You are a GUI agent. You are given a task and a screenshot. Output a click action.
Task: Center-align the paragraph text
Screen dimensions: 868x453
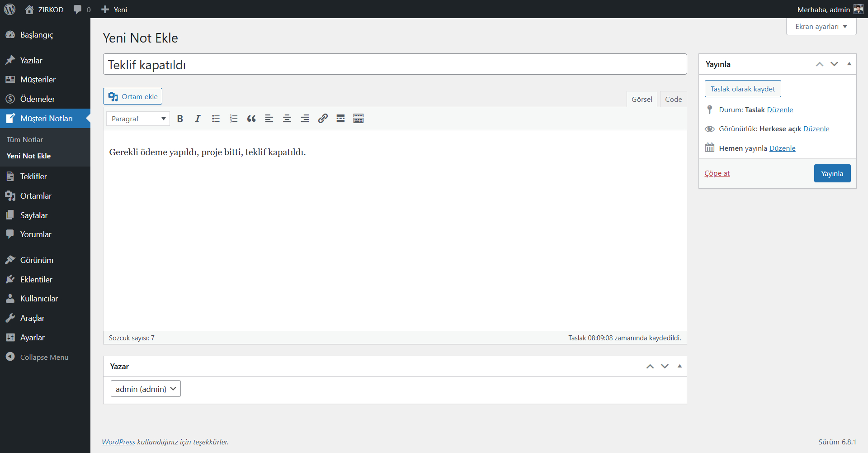click(x=287, y=119)
